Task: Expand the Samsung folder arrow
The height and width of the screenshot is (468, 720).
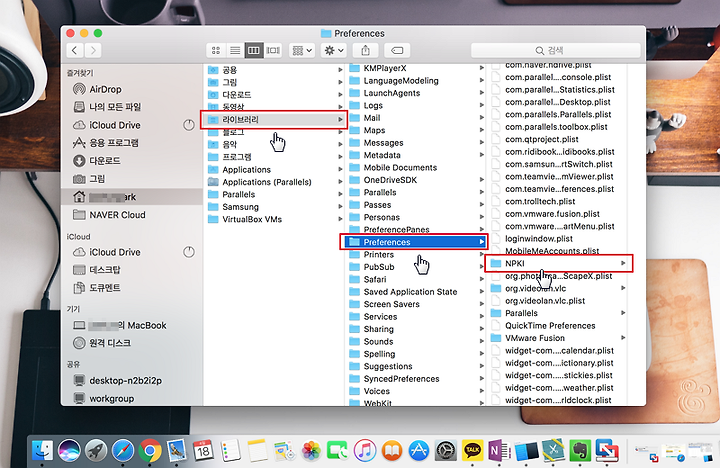Action: (x=340, y=207)
